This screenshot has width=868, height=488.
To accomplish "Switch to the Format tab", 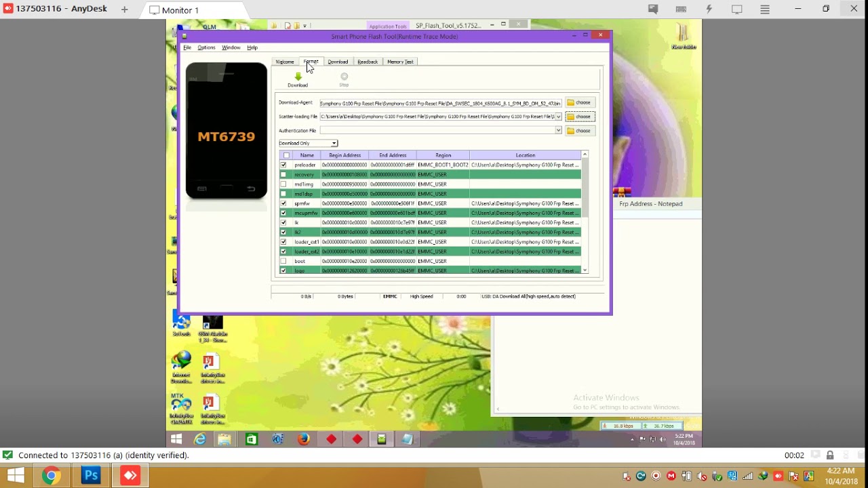I will pyautogui.click(x=311, y=62).
